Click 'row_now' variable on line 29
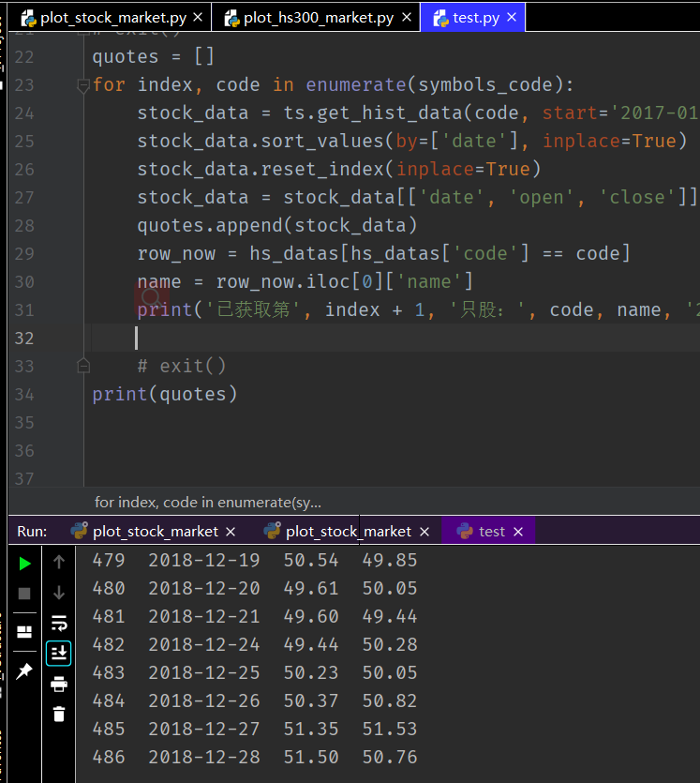 coord(176,253)
